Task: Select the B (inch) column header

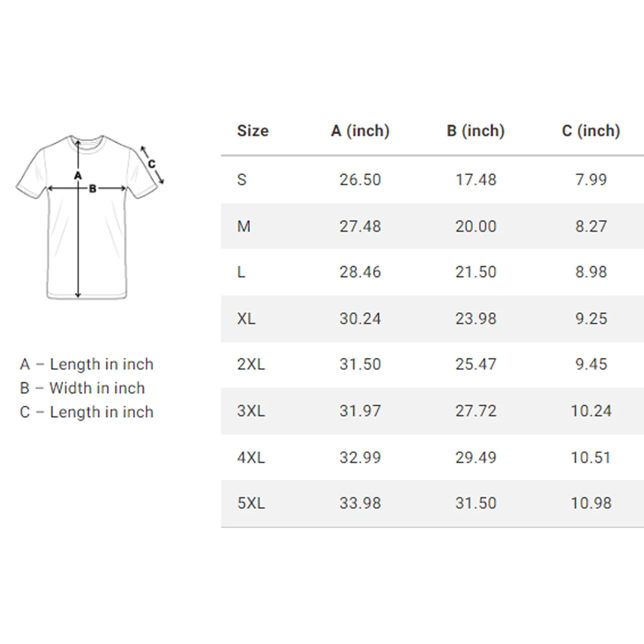Action: (475, 131)
